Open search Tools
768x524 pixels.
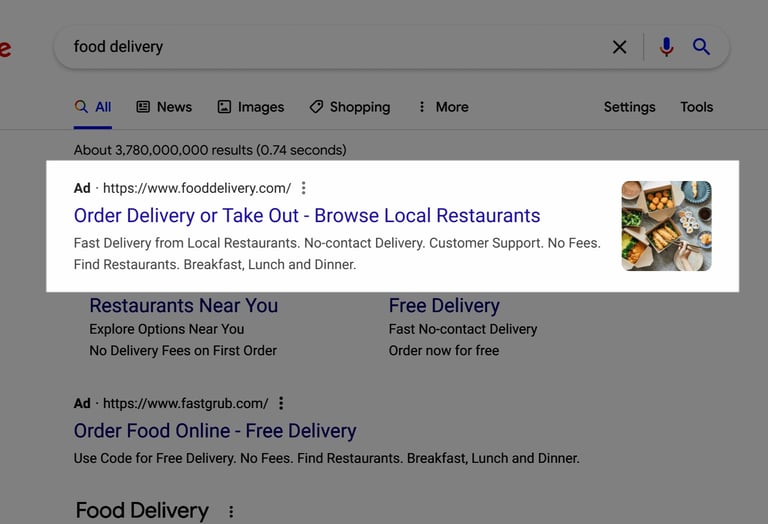pyautogui.click(x=696, y=107)
